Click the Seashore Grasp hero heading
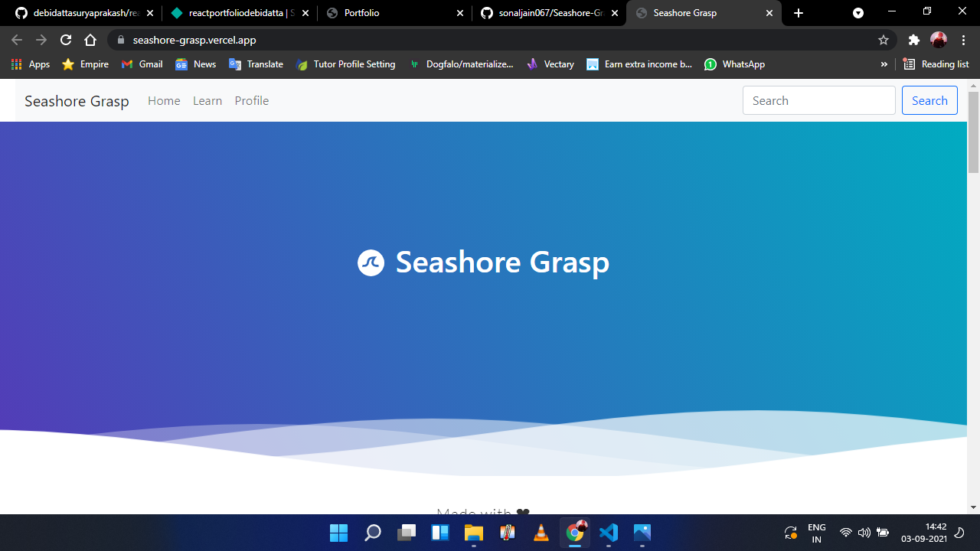 tap(502, 262)
